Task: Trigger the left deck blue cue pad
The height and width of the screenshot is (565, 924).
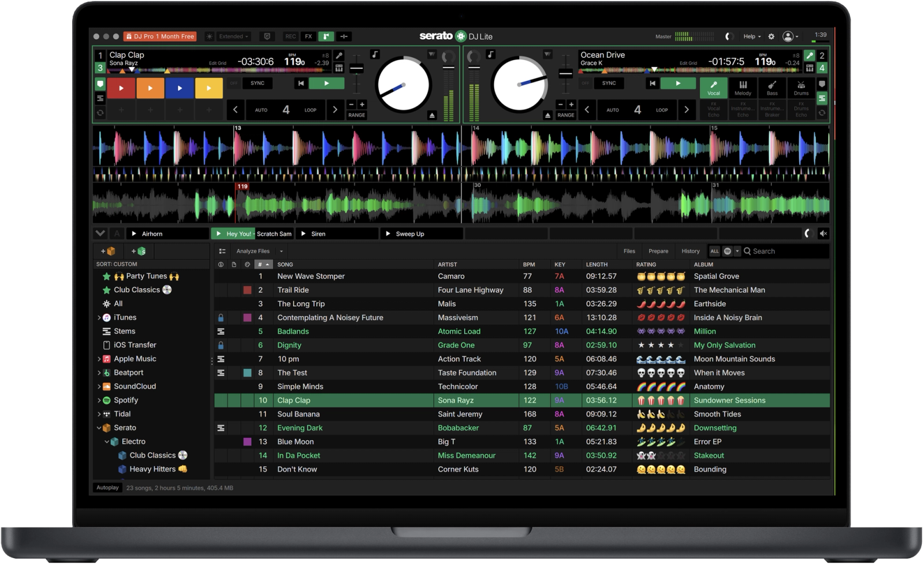Action: coord(180,88)
